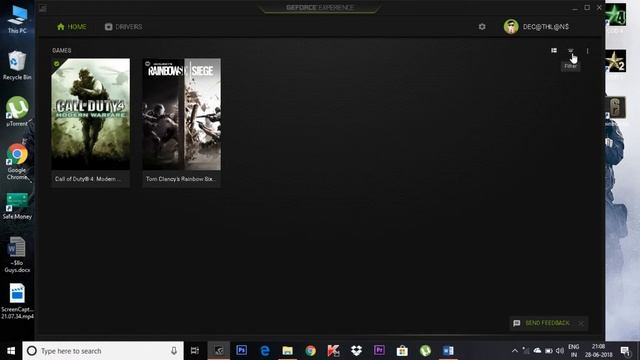Select the Google Chrome desktop shortcut
This screenshot has height=360, width=640.
[x=17, y=162]
